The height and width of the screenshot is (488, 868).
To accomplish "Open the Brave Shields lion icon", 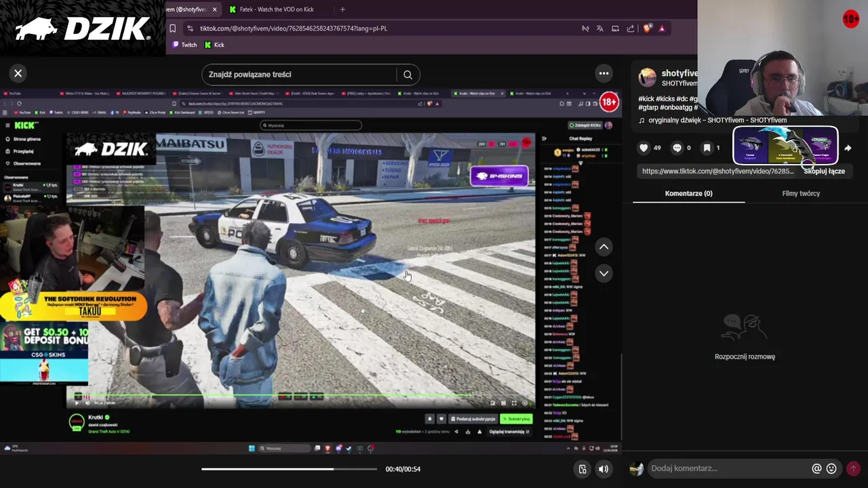I will [647, 28].
